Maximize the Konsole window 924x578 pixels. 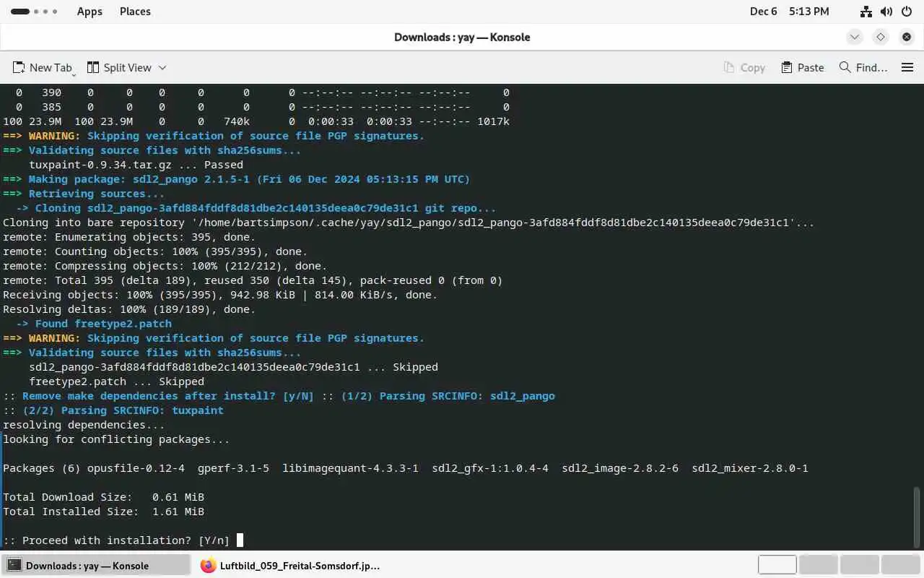881,37
